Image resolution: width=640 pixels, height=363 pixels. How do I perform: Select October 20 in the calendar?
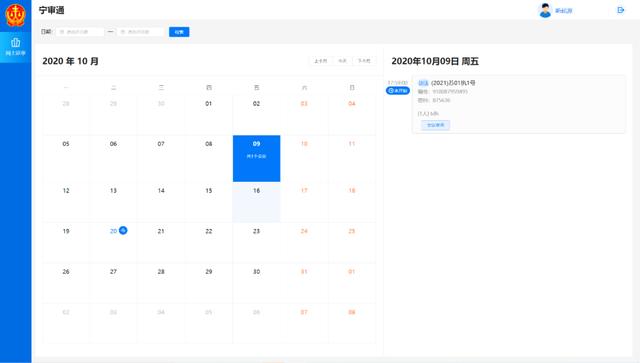[x=113, y=243]
